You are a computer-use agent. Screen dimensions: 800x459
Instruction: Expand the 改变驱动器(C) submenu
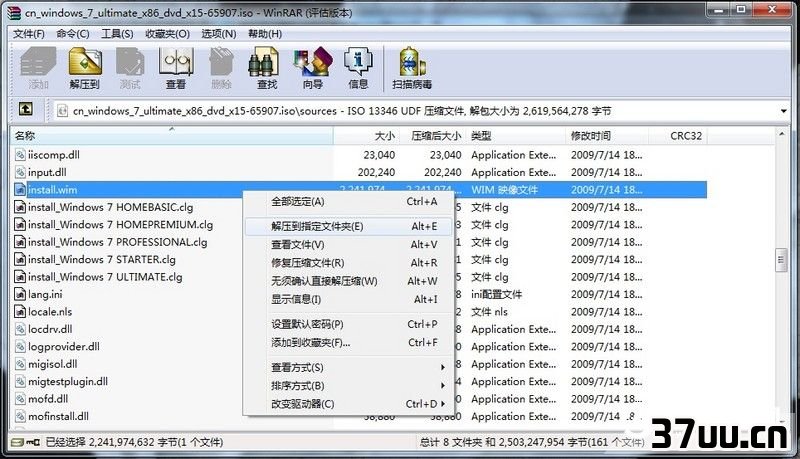click(442, 404)
